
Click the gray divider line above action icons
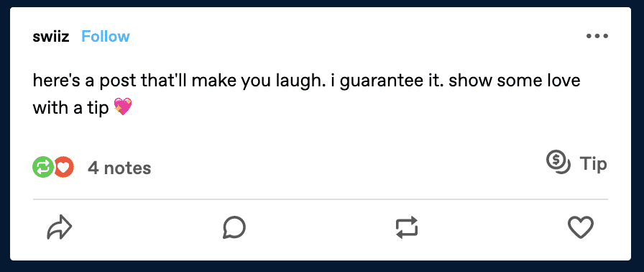(x=321, y=199)
